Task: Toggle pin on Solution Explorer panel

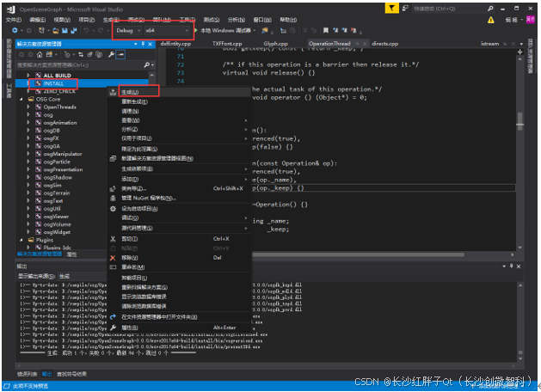Action: (x=142, y=42)
